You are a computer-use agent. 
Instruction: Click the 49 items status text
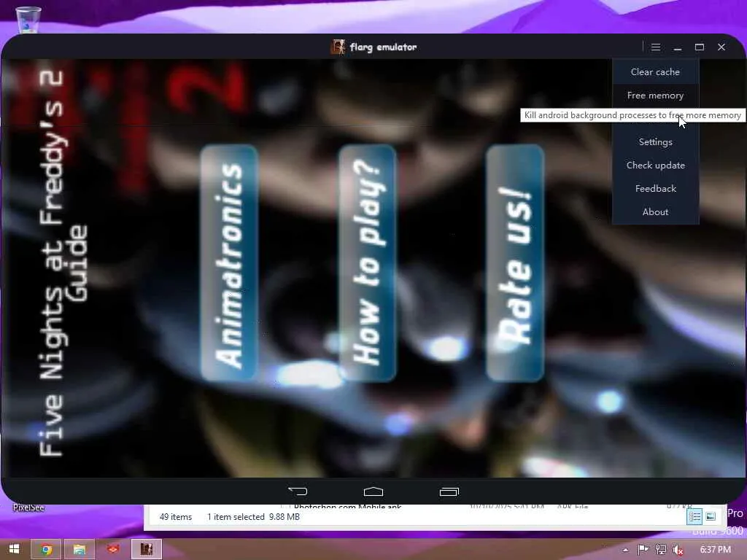point(176,517)
